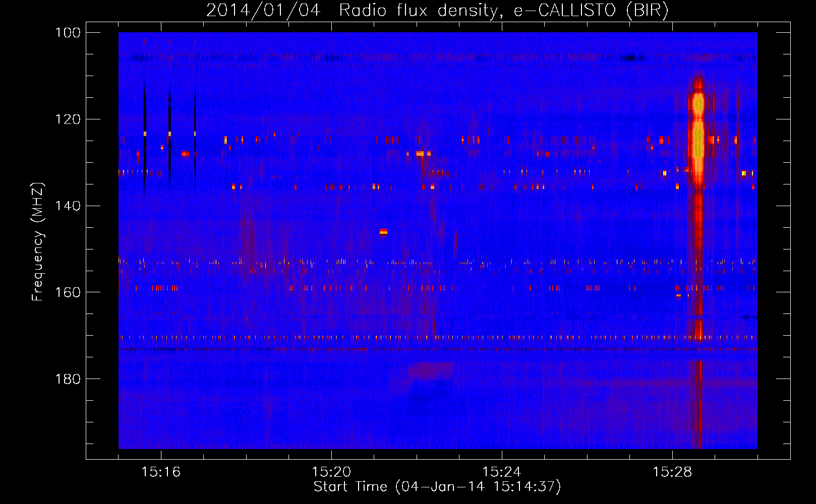Click the 15:16 time tick label

click(161, 472)
